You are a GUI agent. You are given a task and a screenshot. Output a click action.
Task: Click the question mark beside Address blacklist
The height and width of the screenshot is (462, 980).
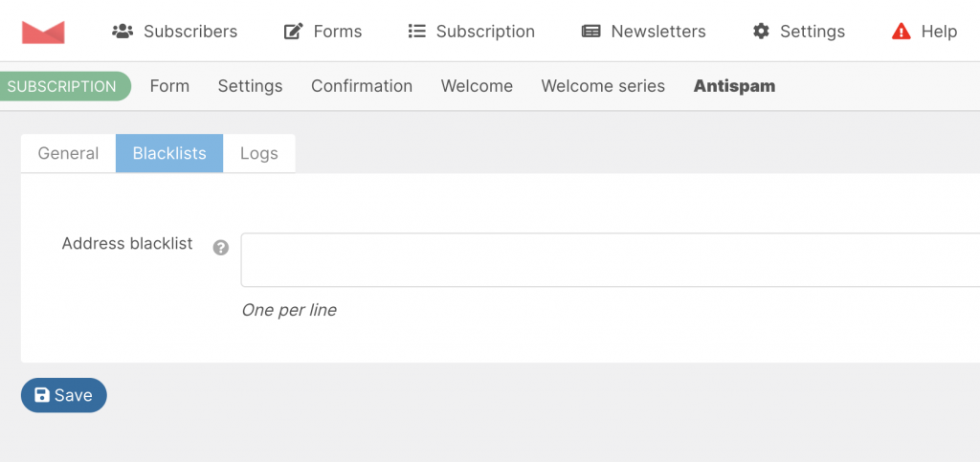coord(221,248)
